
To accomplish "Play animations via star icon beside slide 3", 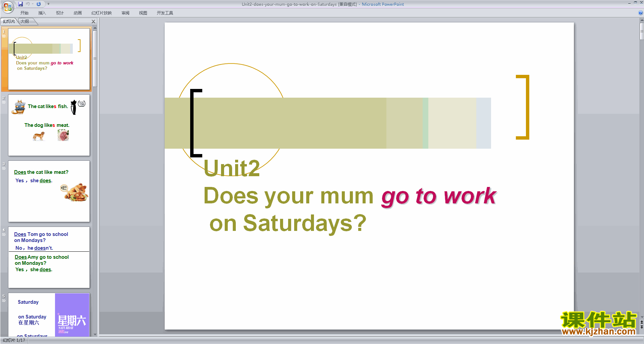I will click(x=4, y=168).
